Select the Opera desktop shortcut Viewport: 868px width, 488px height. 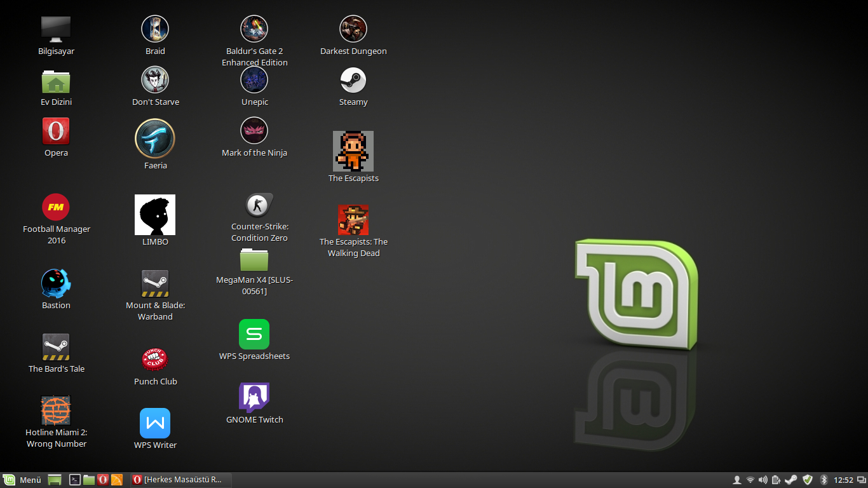pos(56,132)
